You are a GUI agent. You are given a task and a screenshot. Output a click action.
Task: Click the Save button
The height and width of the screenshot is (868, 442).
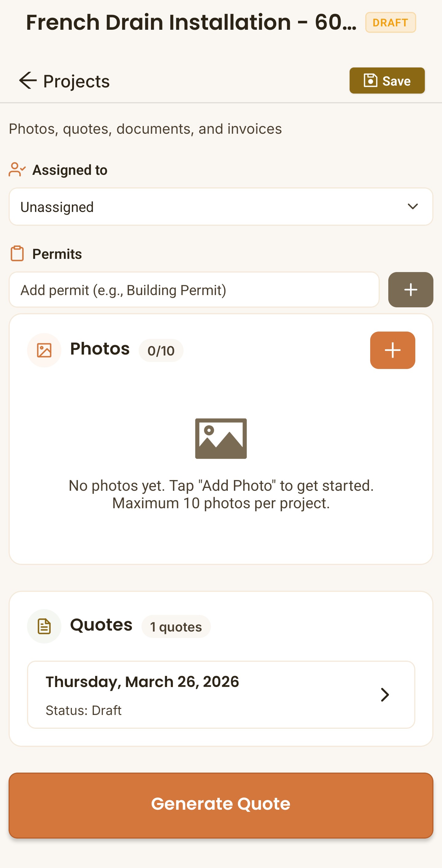click(x=387, y=81)
